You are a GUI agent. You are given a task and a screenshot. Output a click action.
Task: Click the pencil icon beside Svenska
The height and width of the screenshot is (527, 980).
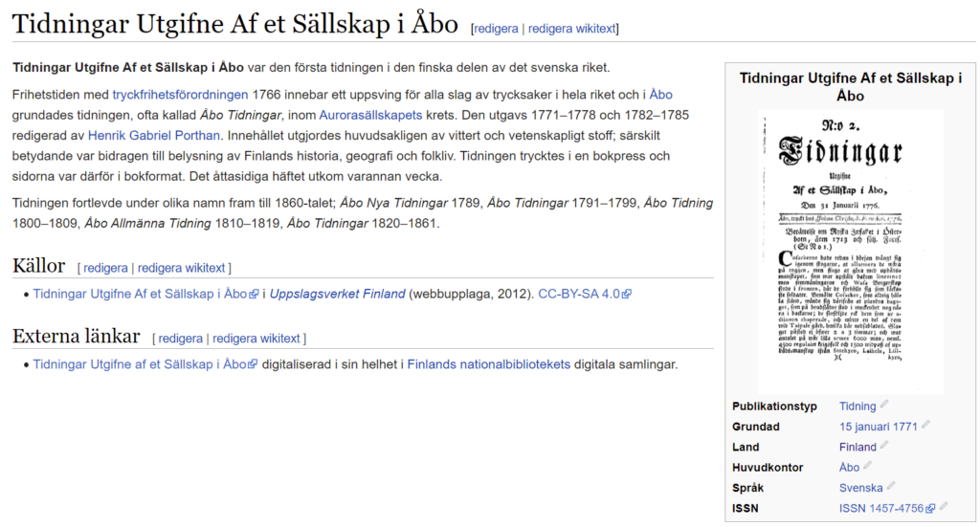(892, 487)
